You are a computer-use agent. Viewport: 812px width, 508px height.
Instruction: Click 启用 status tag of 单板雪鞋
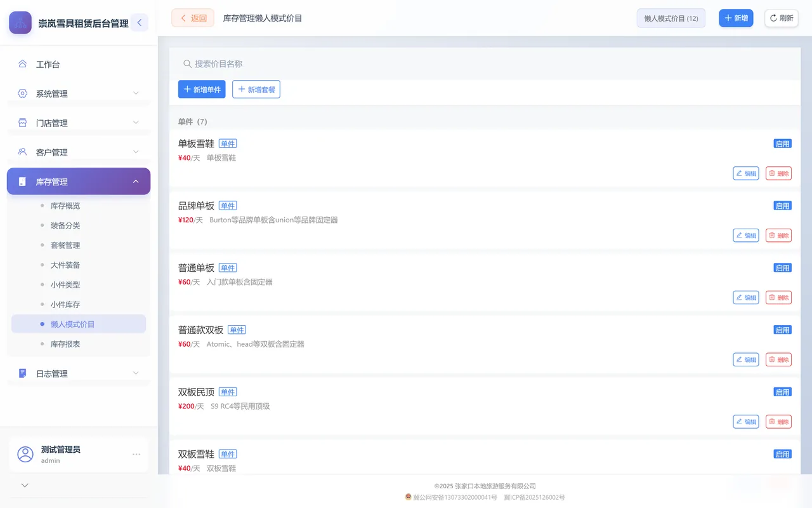pyautogui.click(x=783, y=144)
